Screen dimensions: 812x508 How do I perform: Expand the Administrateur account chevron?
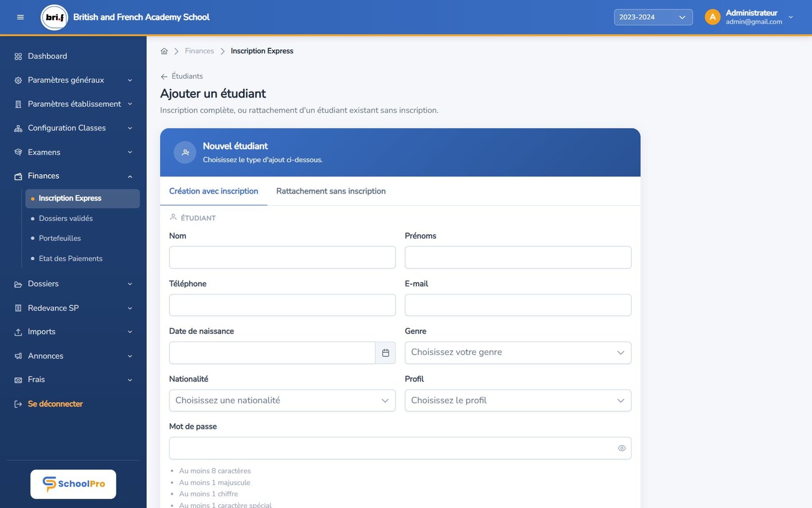pos(791,17)
